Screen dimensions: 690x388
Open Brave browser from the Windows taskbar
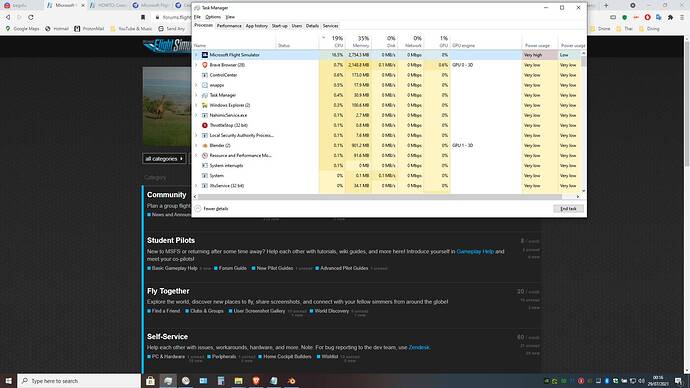[x=256, y=381]
